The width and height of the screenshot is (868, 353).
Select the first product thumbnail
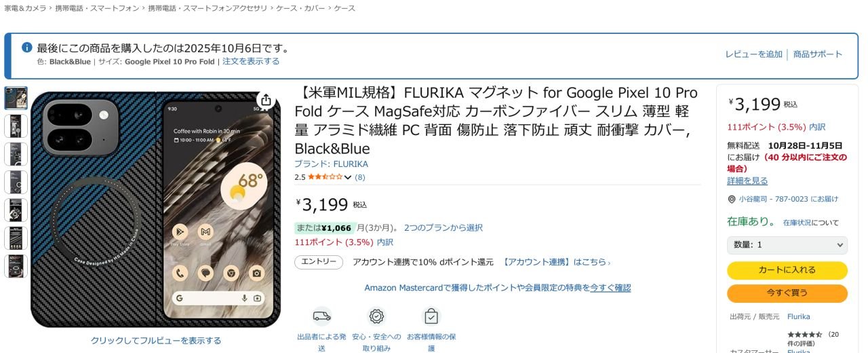(x=16, y=98)
